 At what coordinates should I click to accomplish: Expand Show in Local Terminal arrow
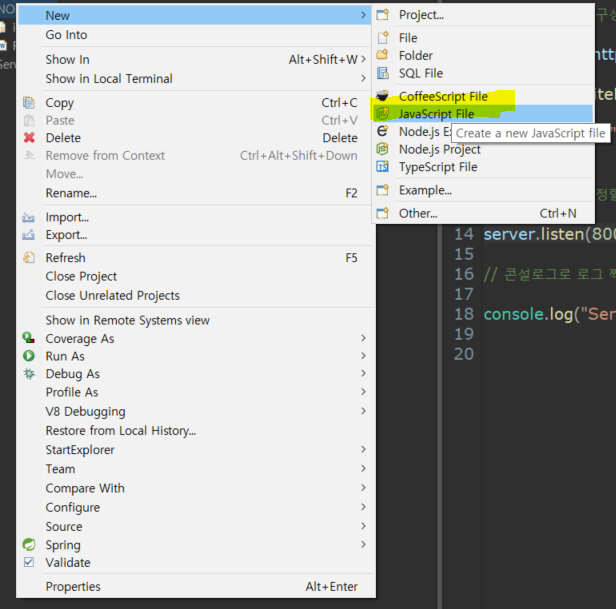(363, 78)
